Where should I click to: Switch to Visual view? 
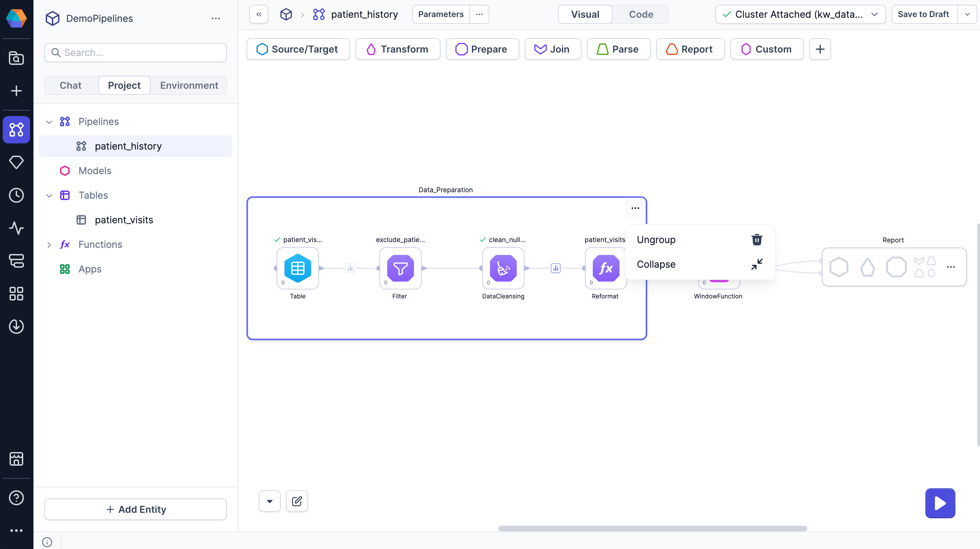point(585,14)
